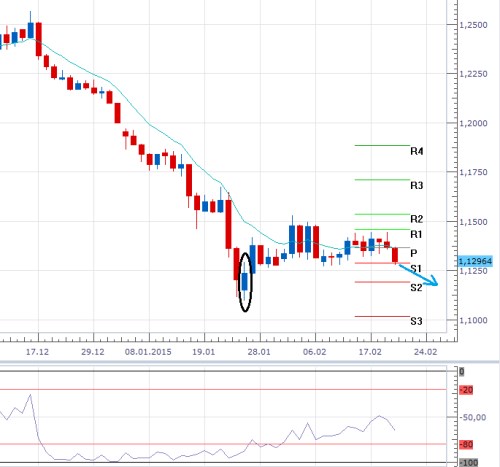This screenshot has height=467, width=500.
Task: Click the 19.01 date axis label
Action: (x=203, y=352)
